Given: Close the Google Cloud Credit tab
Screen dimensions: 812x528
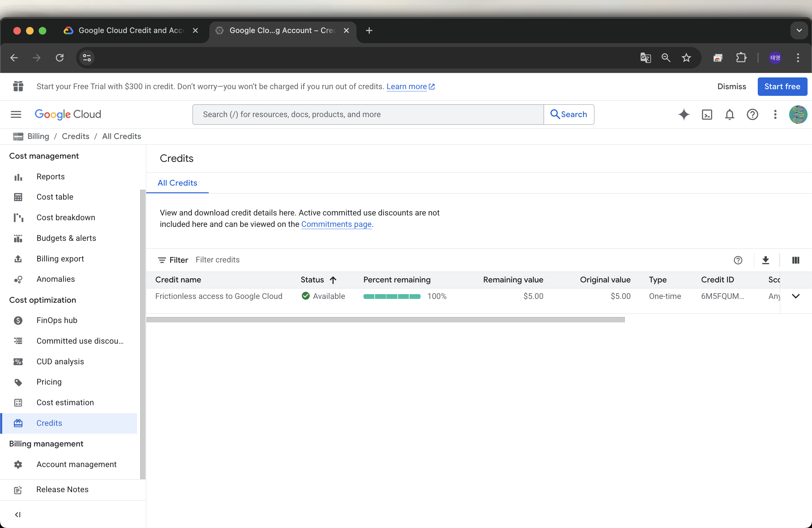Looking at the screenshot, I should coord(195,30).
